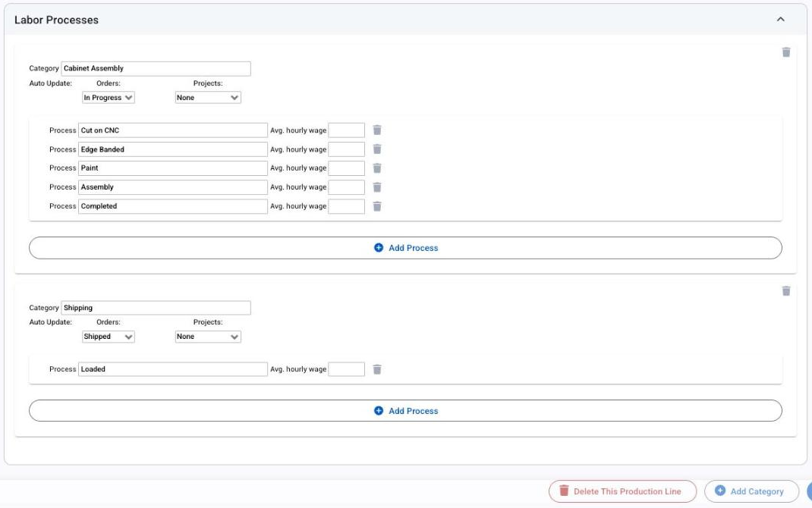812x508 pixels.
Task: Edit the Loaded process name field
Action: 173,369
